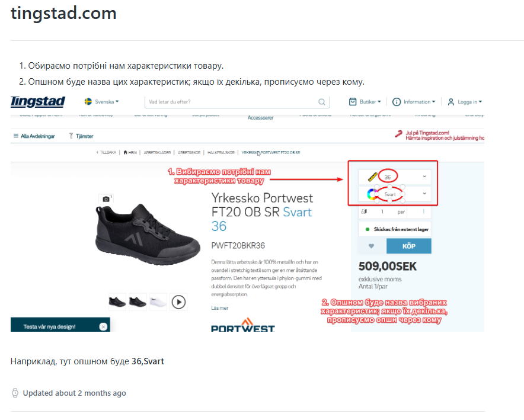Play the product video
The image size is (524, 420).
[179, 302]
